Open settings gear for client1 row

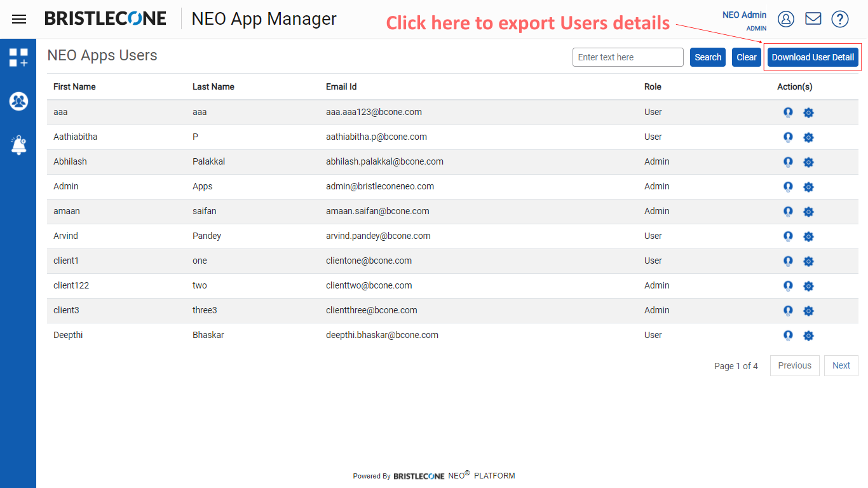[x=808, y=261]
